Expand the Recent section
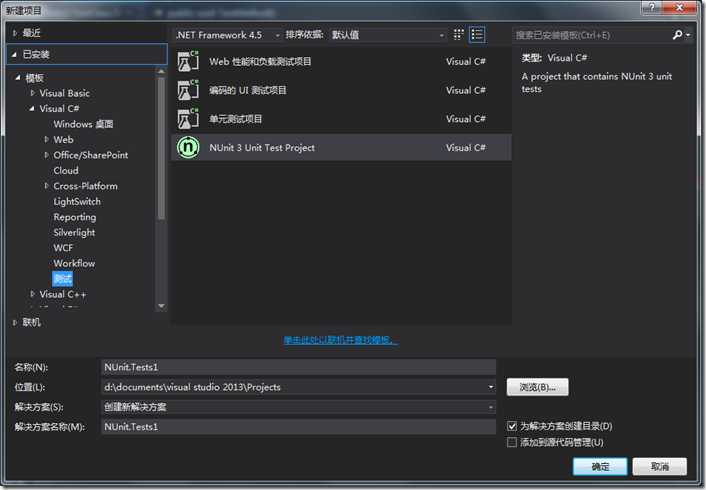This screenshot has width=706, height=490. (15, 33)
